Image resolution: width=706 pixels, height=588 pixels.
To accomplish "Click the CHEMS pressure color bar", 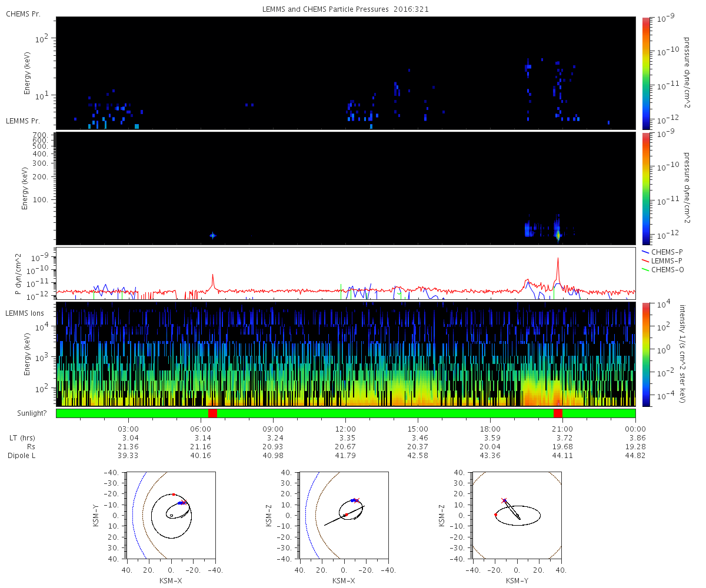I will click(645, 73).
